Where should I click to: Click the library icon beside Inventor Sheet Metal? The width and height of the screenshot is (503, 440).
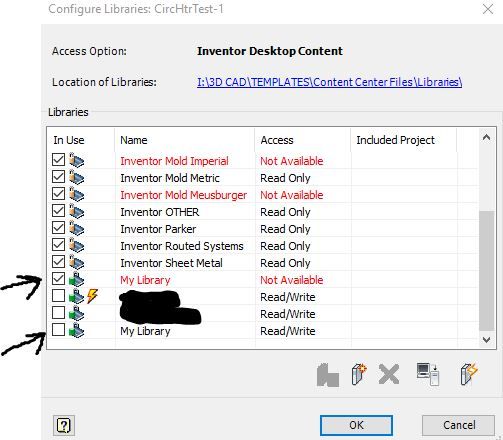(77, 262)
